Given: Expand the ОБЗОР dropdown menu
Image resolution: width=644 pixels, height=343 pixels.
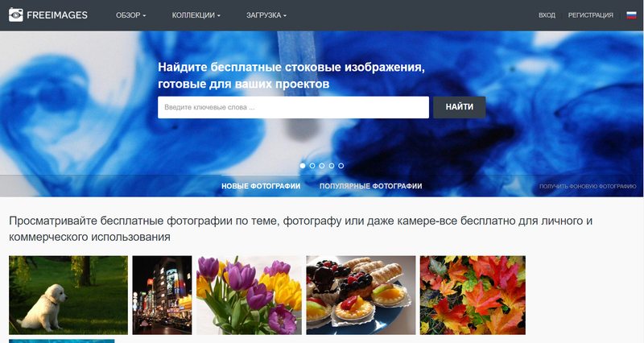Looking at the screenshot, I should pos(131,15).
